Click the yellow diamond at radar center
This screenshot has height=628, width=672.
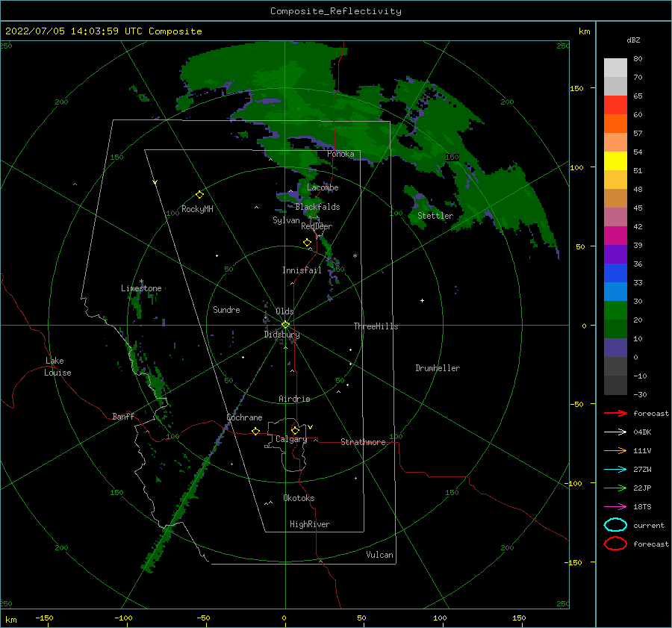(285, 325)
